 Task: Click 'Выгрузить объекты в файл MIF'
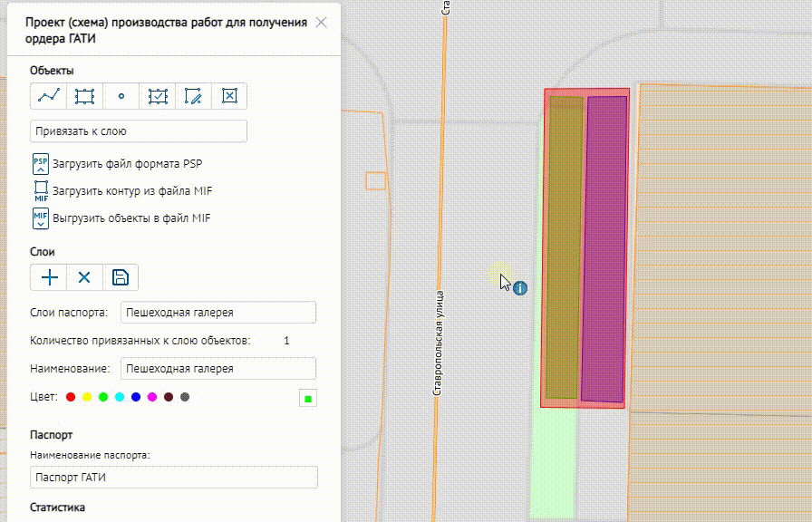131,218
